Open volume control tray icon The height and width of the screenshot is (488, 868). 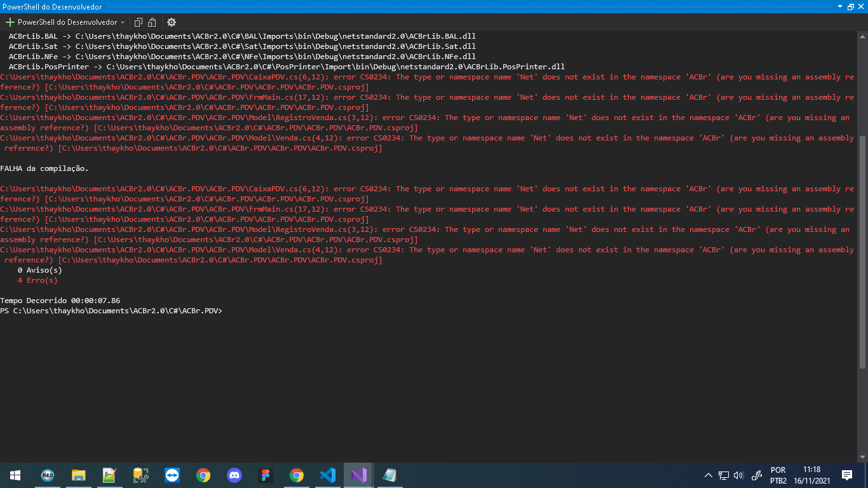(x=738, y=475)
